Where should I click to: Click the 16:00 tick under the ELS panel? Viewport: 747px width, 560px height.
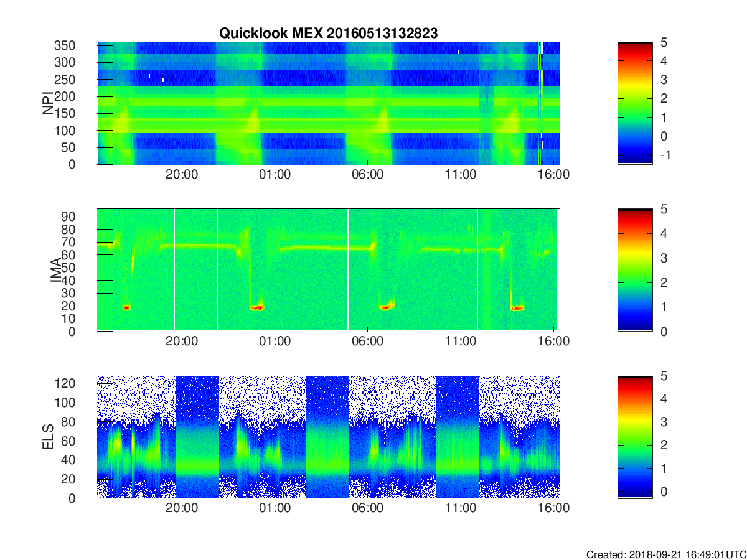coord(553,508)
